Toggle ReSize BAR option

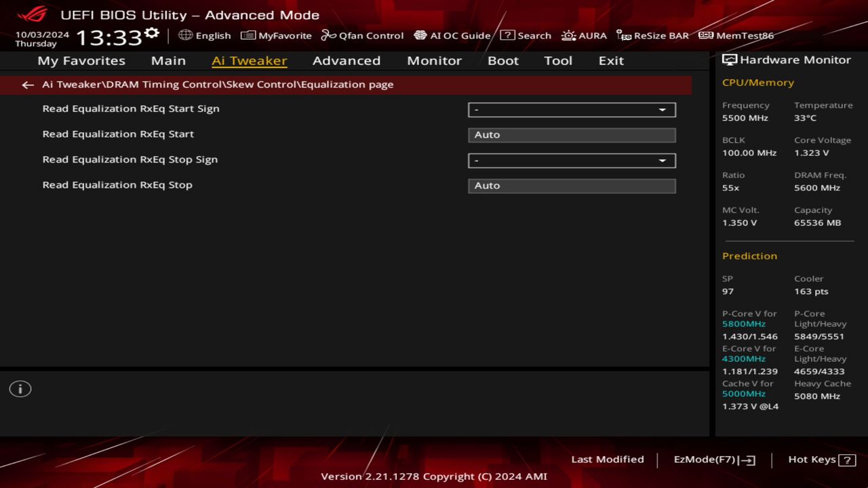(652, 35)
